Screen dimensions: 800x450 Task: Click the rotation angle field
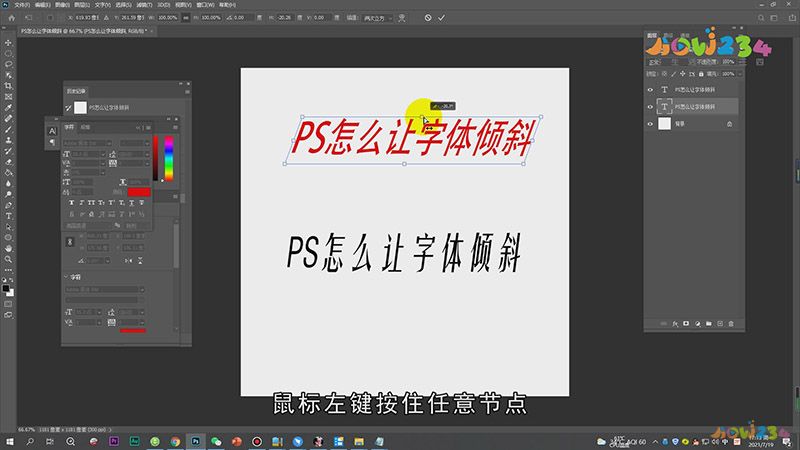244,18
